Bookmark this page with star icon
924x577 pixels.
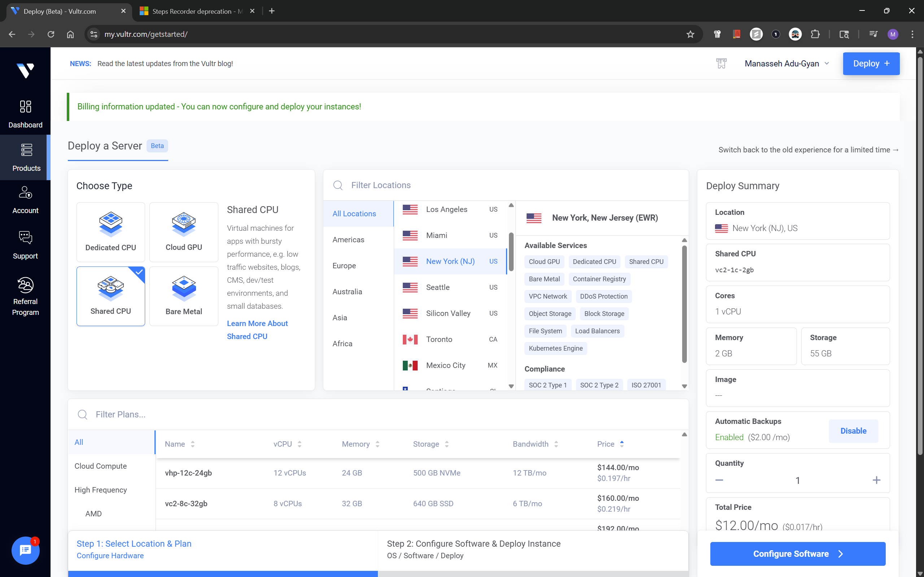pyautogui.click(x=690, y=34)
